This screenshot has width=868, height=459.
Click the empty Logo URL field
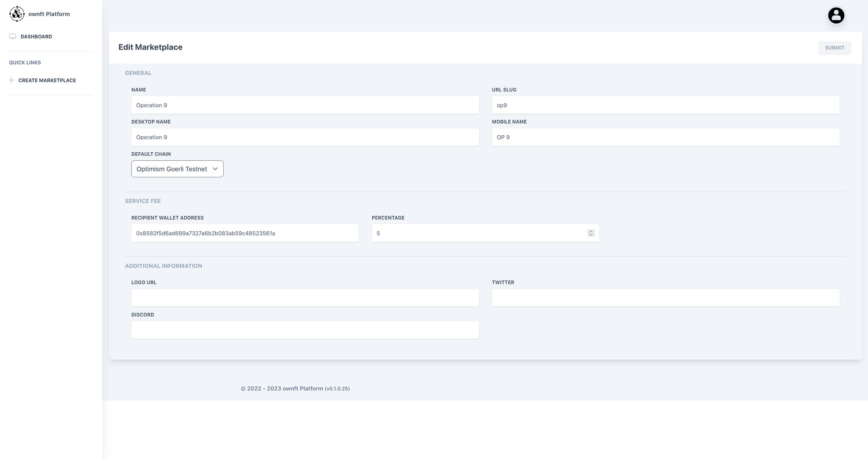click(x=305, y=298)
